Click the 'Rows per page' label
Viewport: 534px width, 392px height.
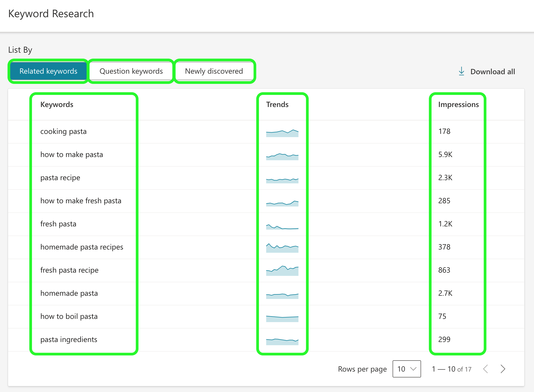[x=362, y=369]
